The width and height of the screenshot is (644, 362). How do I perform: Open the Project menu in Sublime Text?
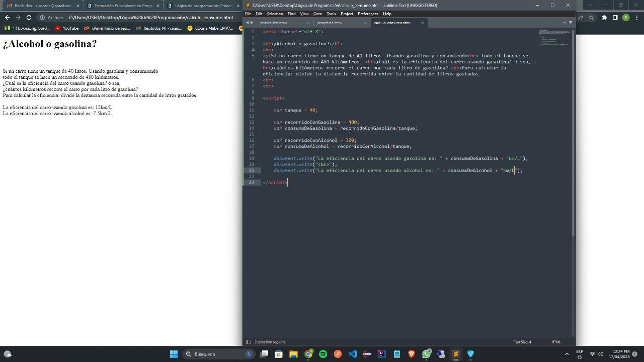point(347,14)
